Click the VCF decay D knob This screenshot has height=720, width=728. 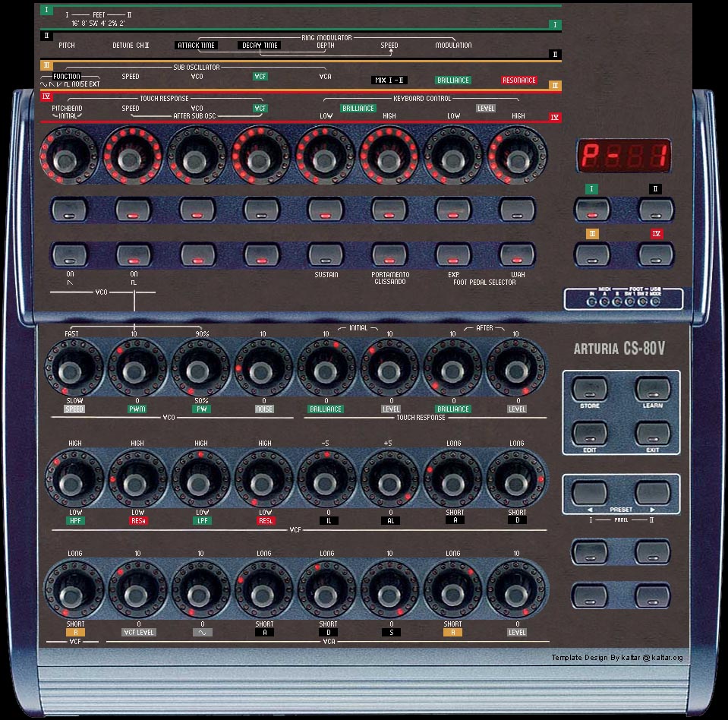point(516,479)
